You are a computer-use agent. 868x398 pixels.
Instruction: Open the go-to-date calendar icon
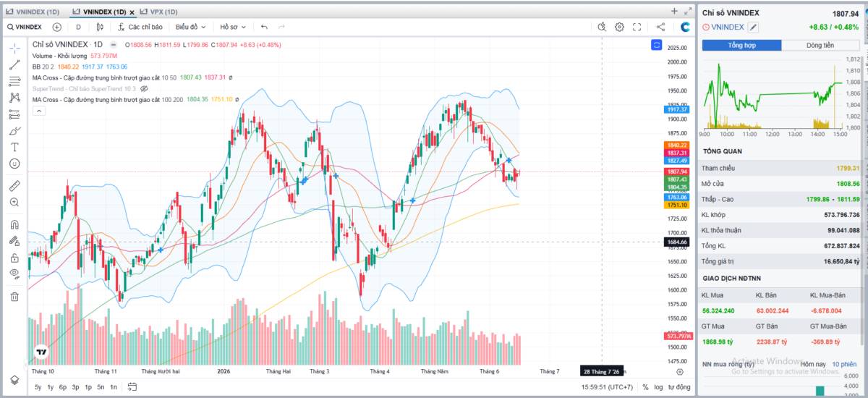click(132, 387)
